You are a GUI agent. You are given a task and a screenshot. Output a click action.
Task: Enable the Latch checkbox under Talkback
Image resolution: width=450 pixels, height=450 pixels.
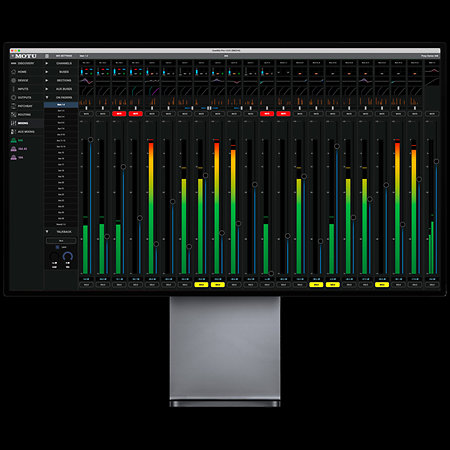point(57,247)
